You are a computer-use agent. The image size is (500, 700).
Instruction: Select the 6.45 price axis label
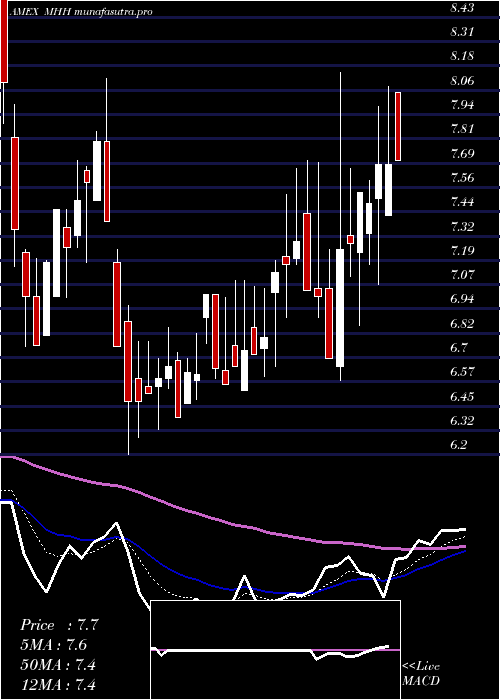462,396
